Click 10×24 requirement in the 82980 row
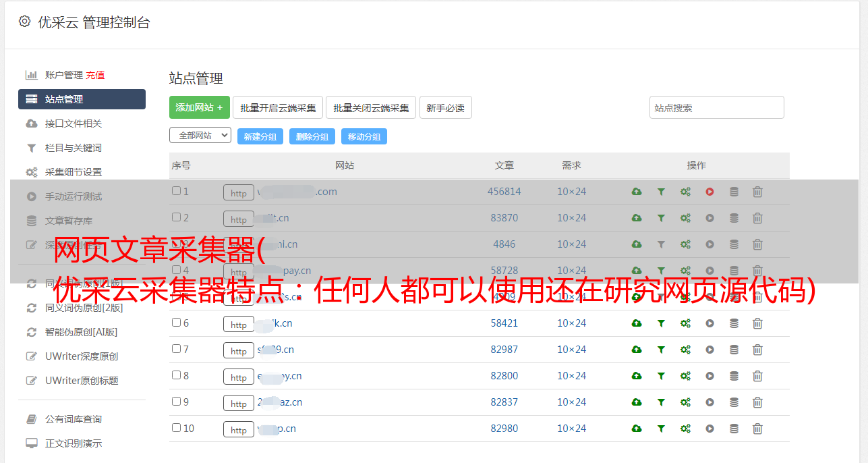 pyautogui.click(x=571, y=429)
